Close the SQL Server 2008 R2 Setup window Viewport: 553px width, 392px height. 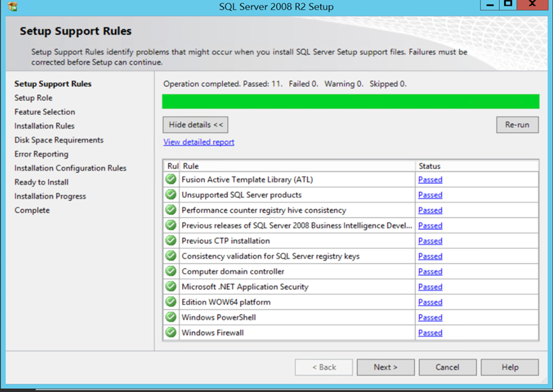pyautogui.click(x=533, y=4)
